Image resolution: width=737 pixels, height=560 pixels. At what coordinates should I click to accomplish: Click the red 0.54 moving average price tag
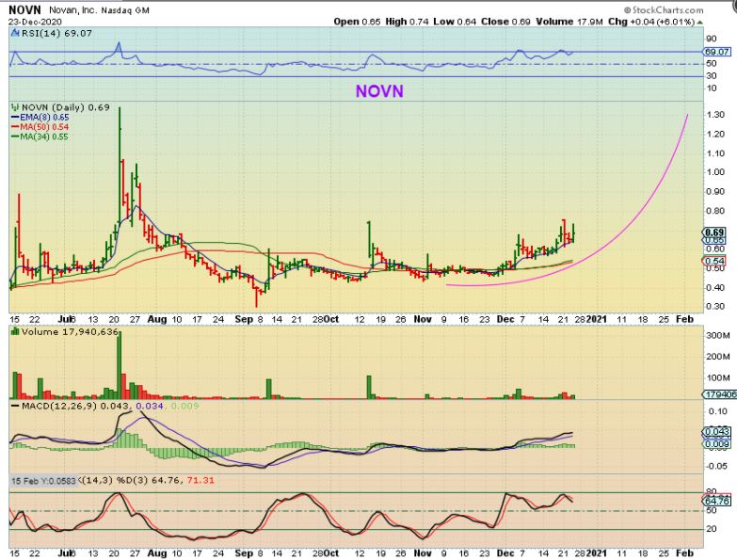click(x=714, y=261)
